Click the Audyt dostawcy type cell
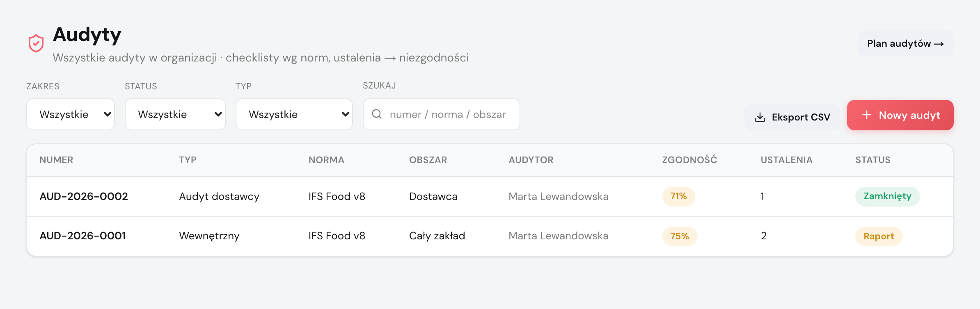The height and width of the screenshot is (309, 980). click(219, 197)
